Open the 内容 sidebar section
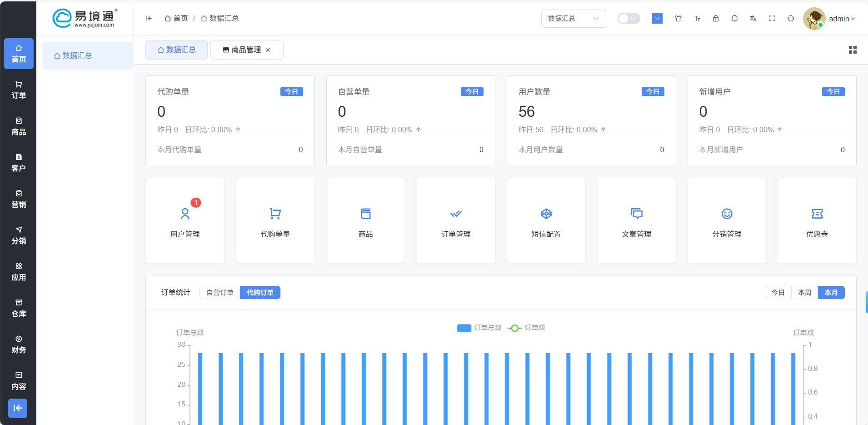This screenshot has height=425, width=868. coord(19,381)
